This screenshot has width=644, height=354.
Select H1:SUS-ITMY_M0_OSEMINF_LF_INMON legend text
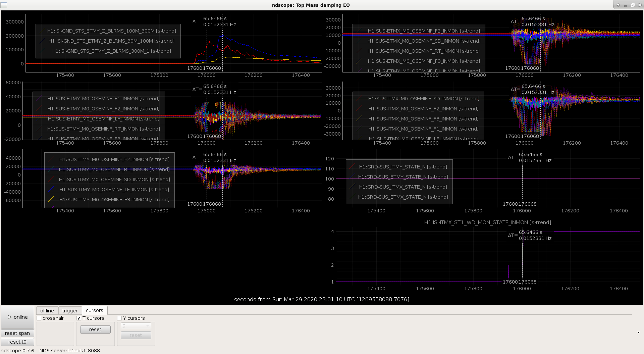pyautogui.click(x=114, y=190)
